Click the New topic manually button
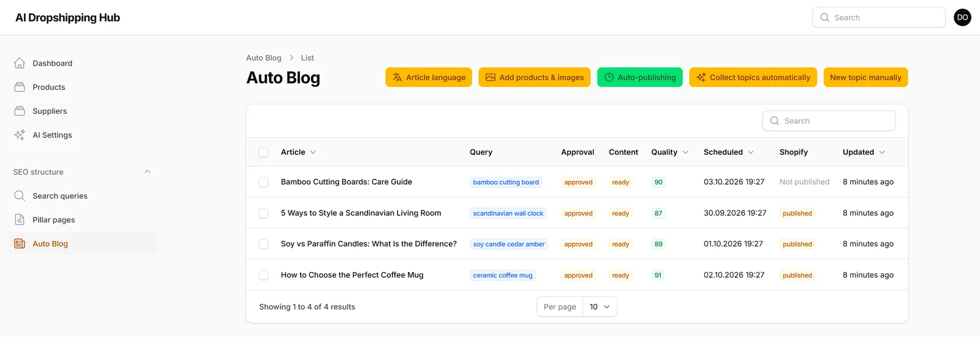 click(865, 77)
